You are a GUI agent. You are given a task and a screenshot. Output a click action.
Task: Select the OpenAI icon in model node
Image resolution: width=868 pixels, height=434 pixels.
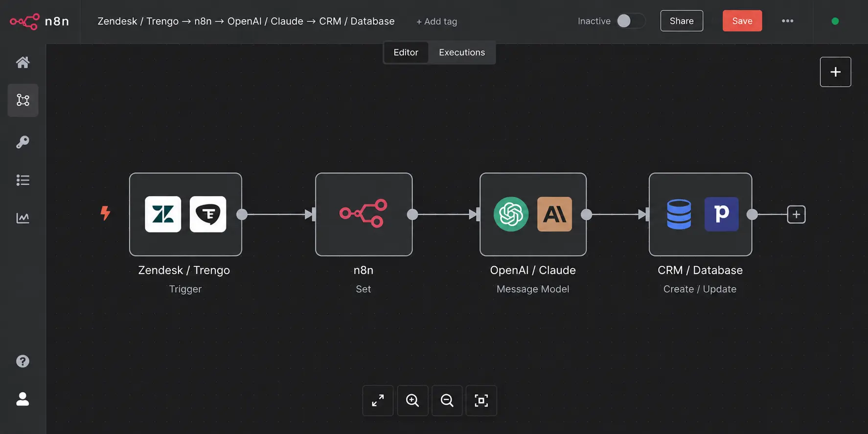[511, 214]
